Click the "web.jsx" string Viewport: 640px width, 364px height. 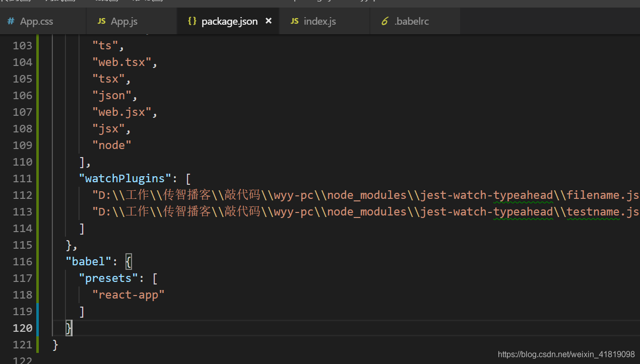click(x=121, y=112)
